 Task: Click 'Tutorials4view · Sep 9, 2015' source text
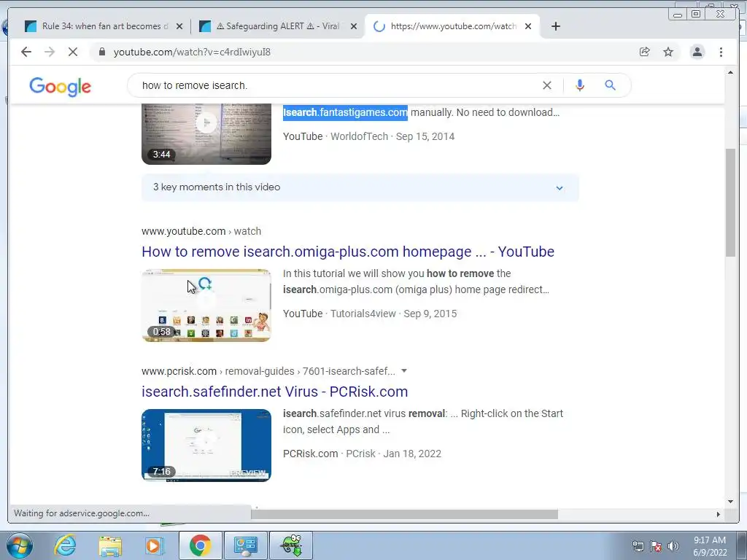pyautogui.click(x=393, y=314)
